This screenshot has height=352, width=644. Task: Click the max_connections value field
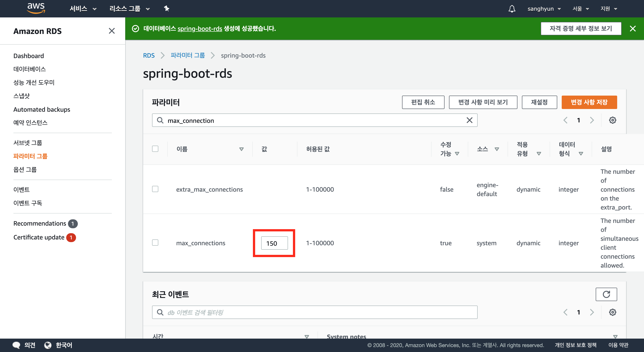pyautogui.click(x=274, y=243)
